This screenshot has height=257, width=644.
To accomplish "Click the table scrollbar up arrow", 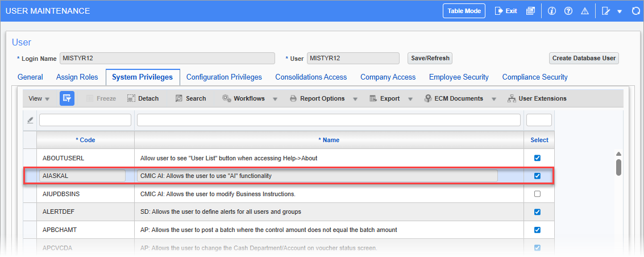I will pyautogui.click(x=618, y=154).
